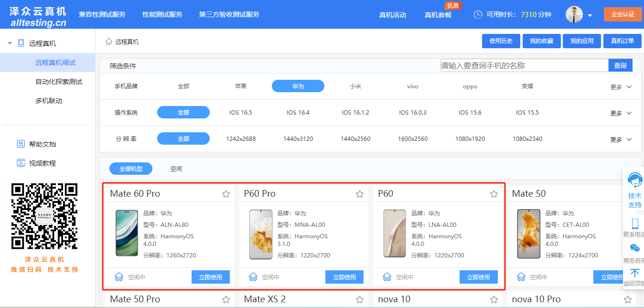The width and height of the screenshot is (644, 308).
Task: Click the 企业认证 button
Action: (x=623, y=14)
